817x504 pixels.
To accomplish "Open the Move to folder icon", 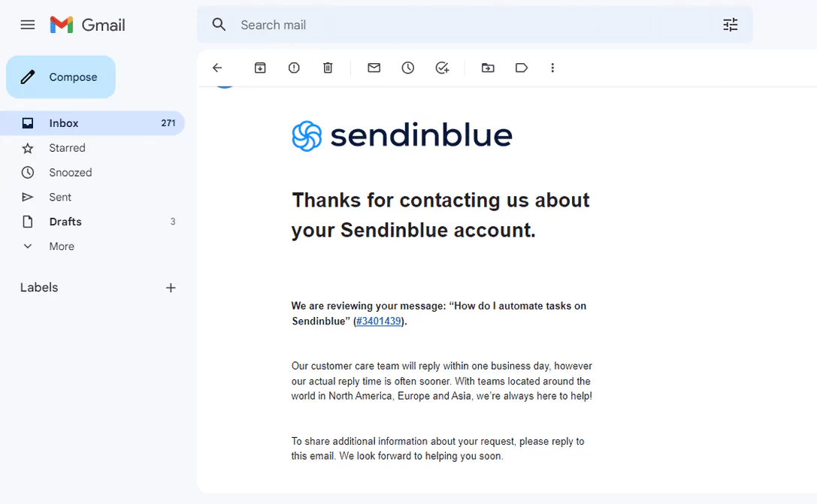I will click(488, 68).
